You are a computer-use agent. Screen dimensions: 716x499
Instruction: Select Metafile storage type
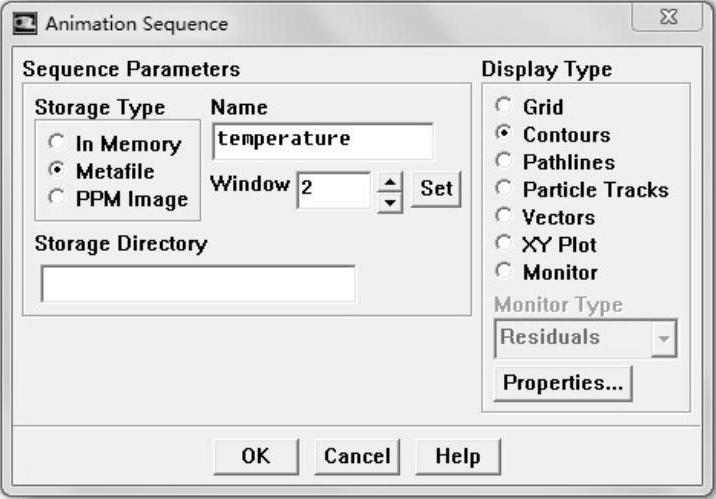[x=59, y=171]
